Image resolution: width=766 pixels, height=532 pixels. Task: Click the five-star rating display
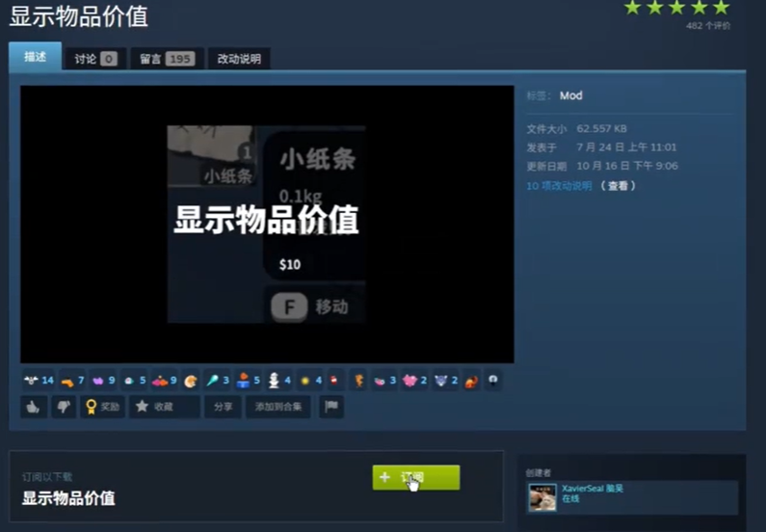click(x=676, y=8)
